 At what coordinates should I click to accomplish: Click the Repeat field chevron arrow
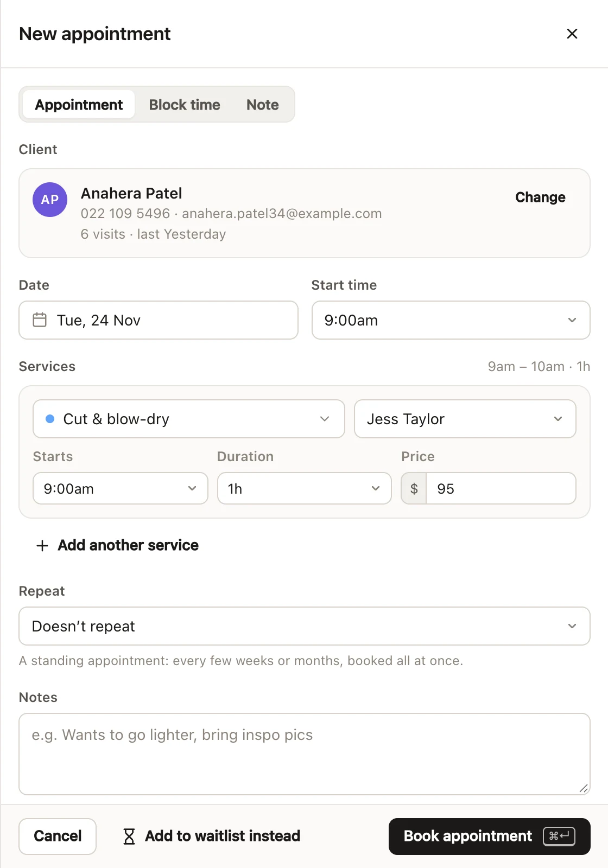point(572,626)
